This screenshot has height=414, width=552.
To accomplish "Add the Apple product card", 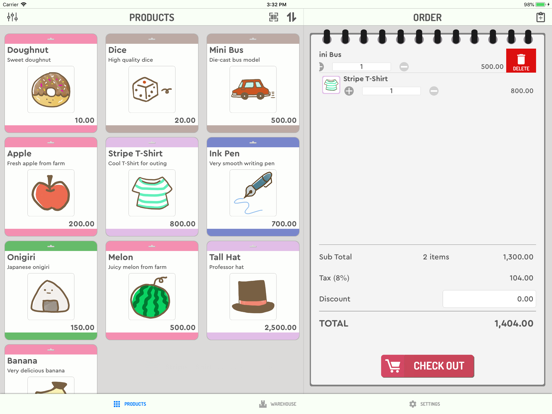I will (x=51, y=187).
